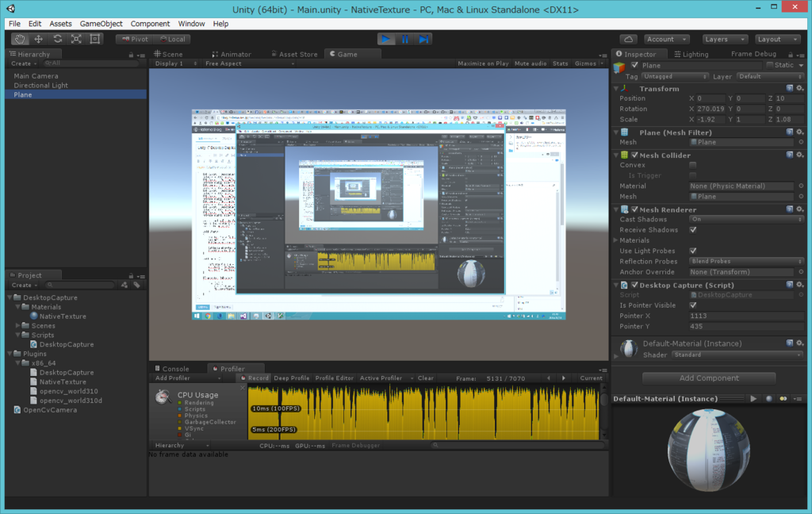The width and height of the screenshot is (812, 514).
Task: Open the Cast Shadows dropdown
Action: (745, 219)
